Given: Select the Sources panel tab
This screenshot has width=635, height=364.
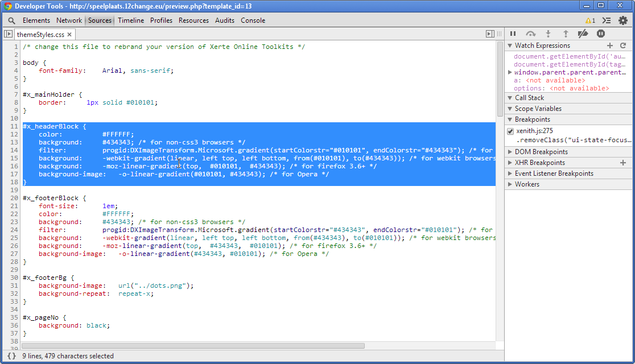Looking at the screenshot, I should [100, 20].
